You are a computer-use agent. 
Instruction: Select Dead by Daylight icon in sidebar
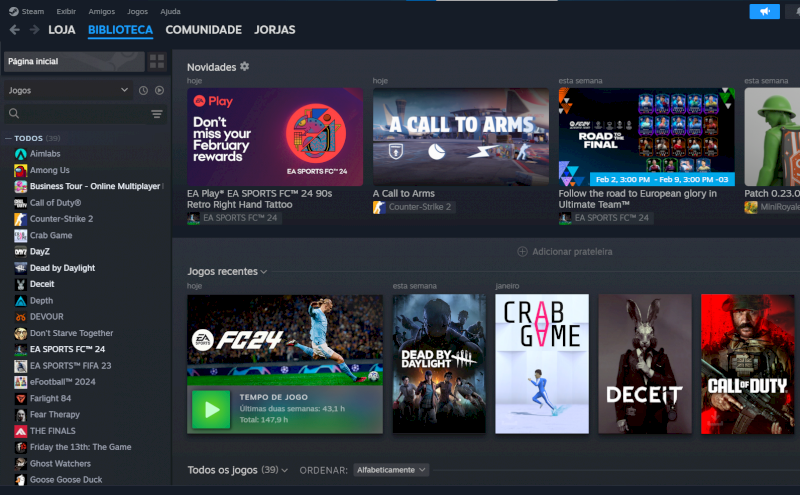tap(20, 268)
